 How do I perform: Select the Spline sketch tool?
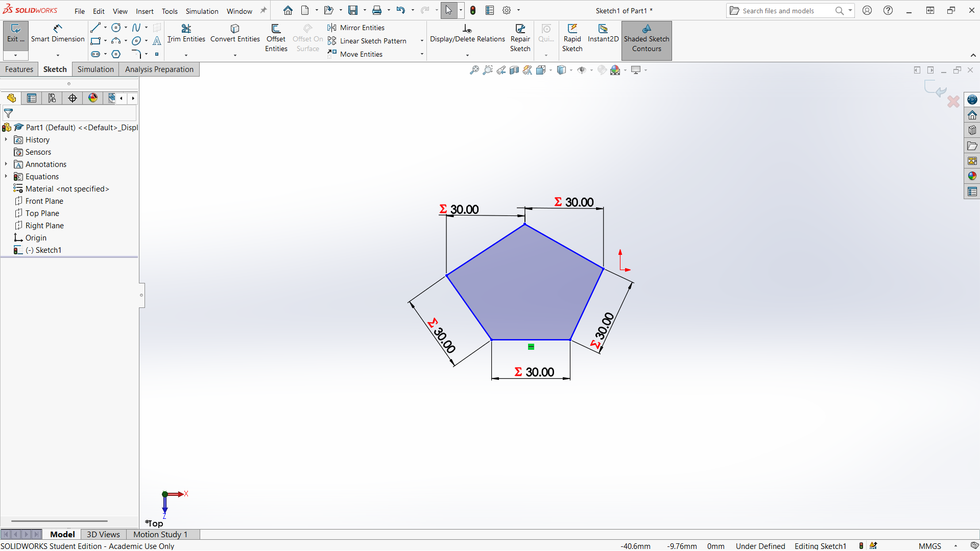point(136,28)
